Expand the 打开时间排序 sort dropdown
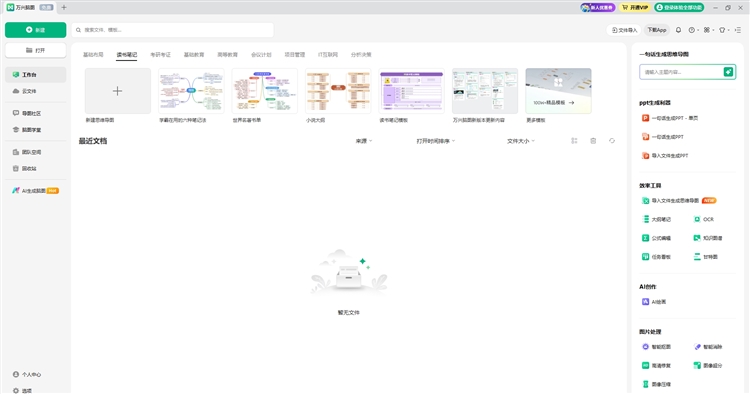 [436, 141]
